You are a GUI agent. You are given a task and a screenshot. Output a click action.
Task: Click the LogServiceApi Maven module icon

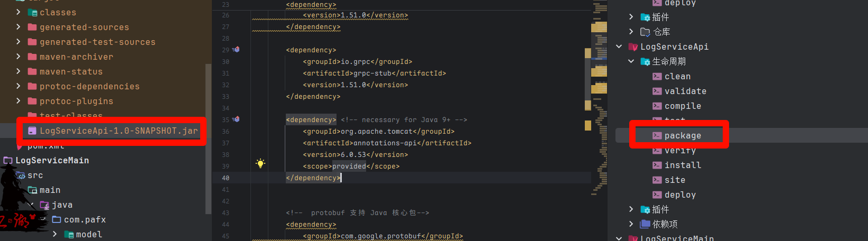(x=633, y=47)
